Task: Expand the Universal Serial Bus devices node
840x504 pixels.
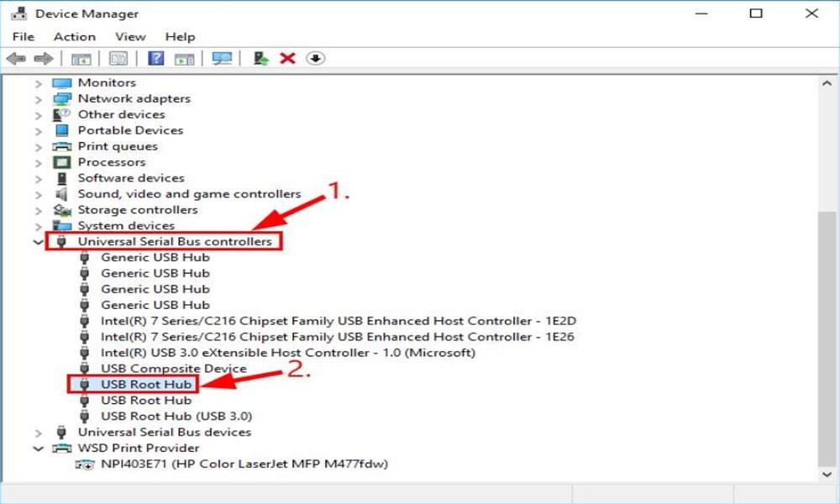Action: click(x=39, y=433)
